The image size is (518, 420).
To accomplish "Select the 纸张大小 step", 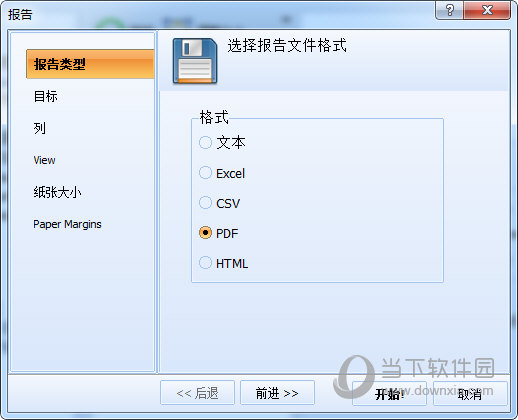I will 57,192.
